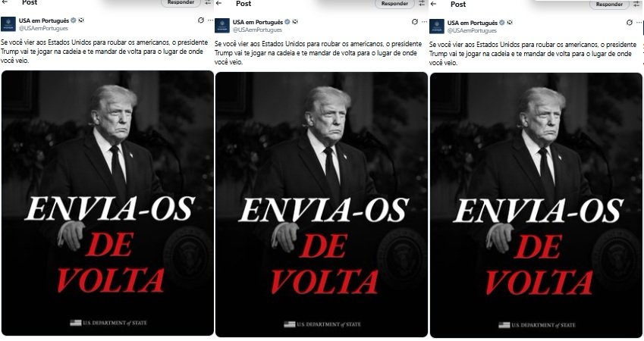Open USA em Português avatar in rightmost post

click(x=437, y=27)
